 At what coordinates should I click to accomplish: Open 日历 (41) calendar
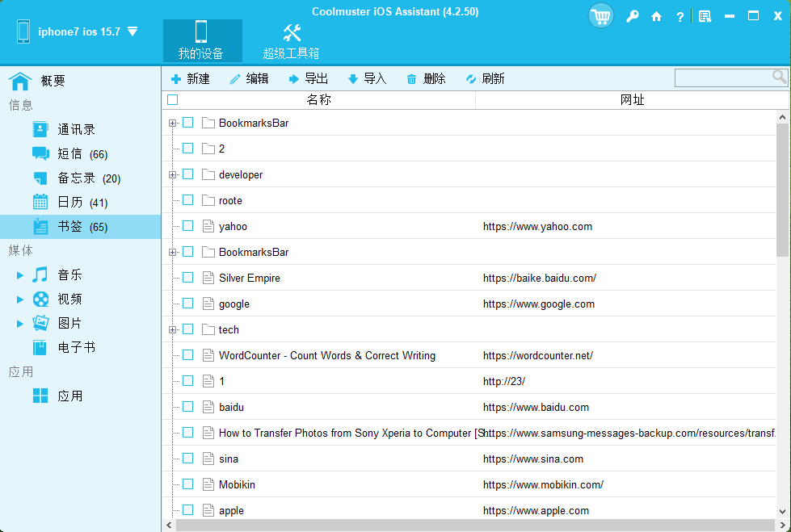70,203
